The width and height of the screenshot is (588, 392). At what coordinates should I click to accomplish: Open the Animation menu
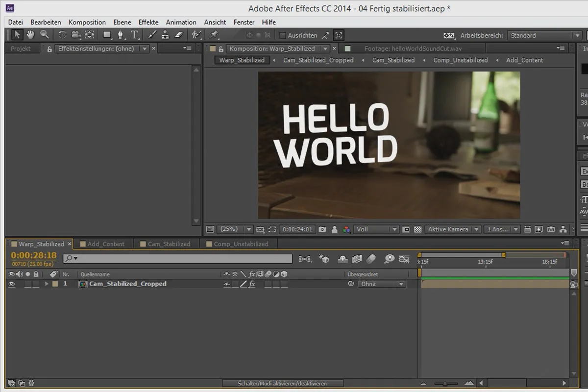181,22
